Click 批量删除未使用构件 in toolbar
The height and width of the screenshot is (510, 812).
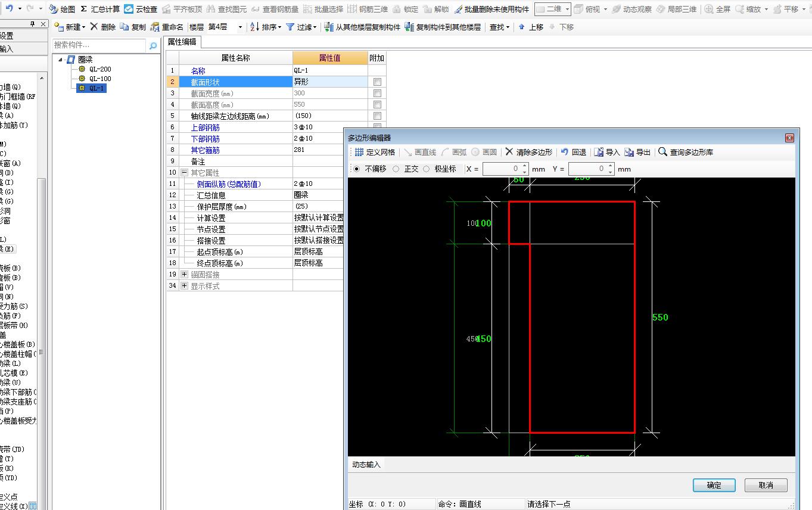[491, 9]
